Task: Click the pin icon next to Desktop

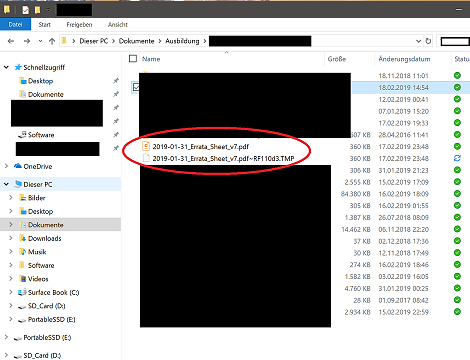Action: tap(116, 81)
